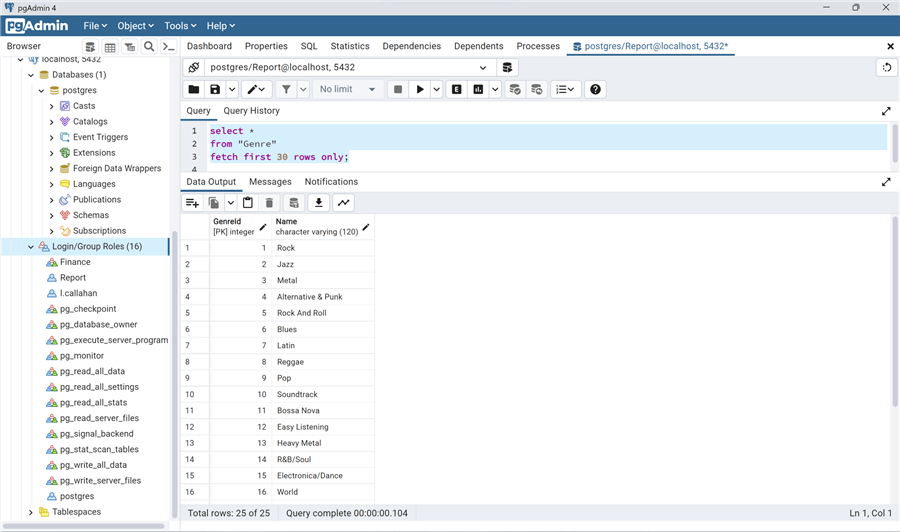Image resolution: width=900 pixels, height=532 pixels.
Task: Click Browser filtered rows icon
Action: (130, 46)
